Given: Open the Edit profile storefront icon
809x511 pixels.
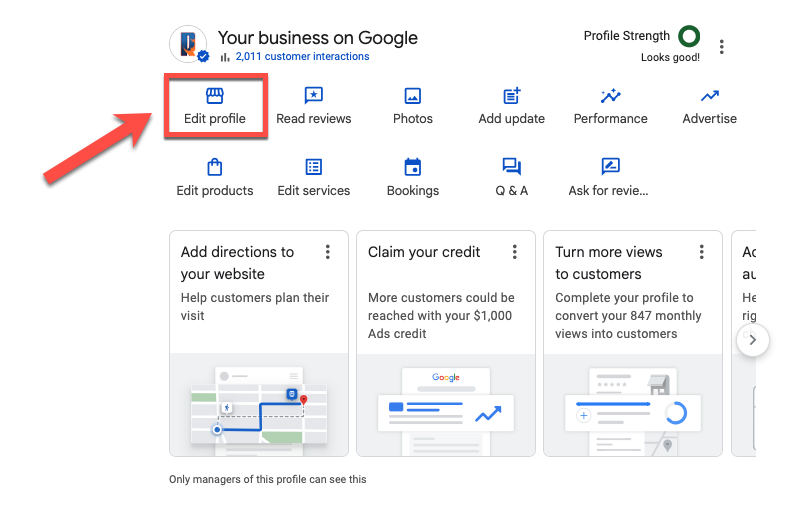Looking at the screenshot, I should (x=215, y=95).
